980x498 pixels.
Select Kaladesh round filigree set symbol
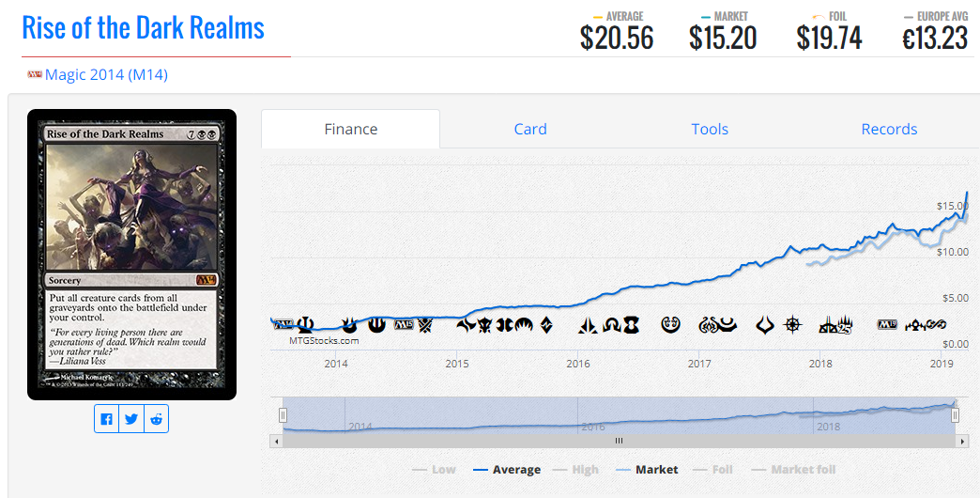tap(671, 325)
